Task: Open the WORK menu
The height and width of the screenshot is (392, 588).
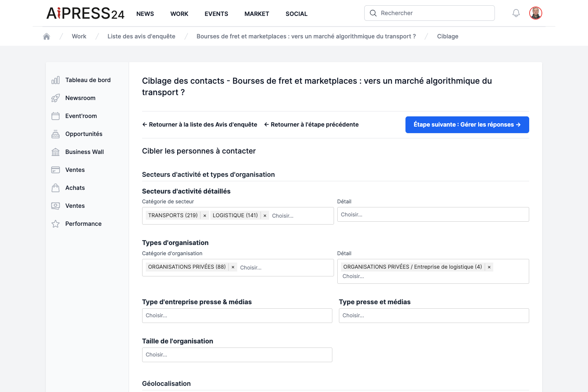Action: click(x=179, y=14)
